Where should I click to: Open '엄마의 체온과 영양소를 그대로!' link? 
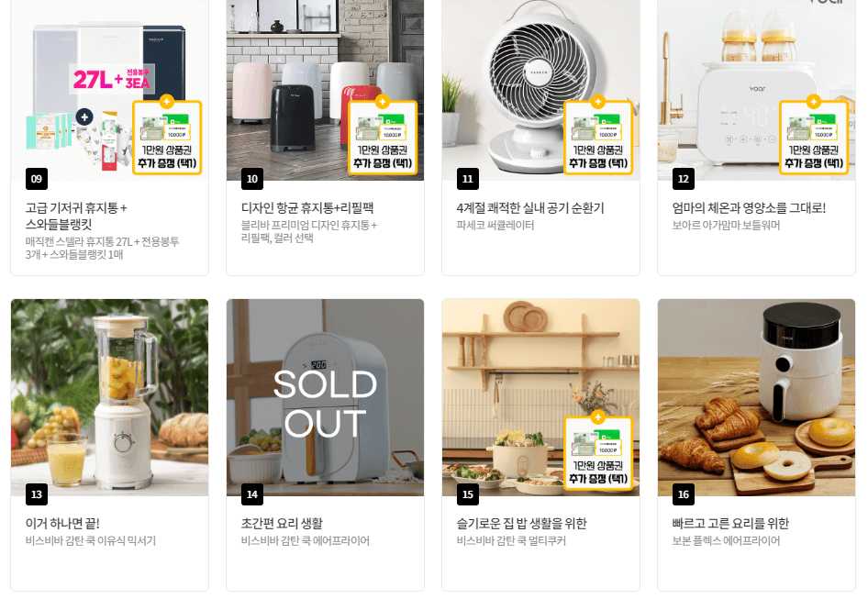click(x=749, y=208)
